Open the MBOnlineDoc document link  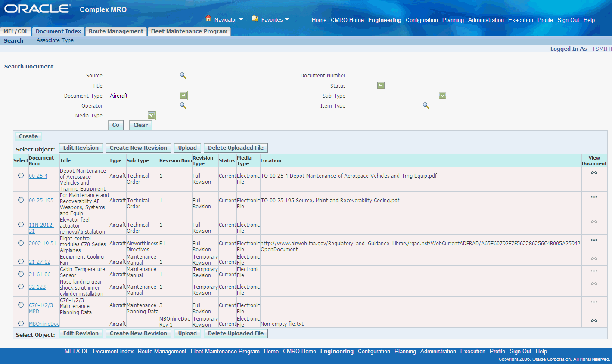[x=44, y=324]
